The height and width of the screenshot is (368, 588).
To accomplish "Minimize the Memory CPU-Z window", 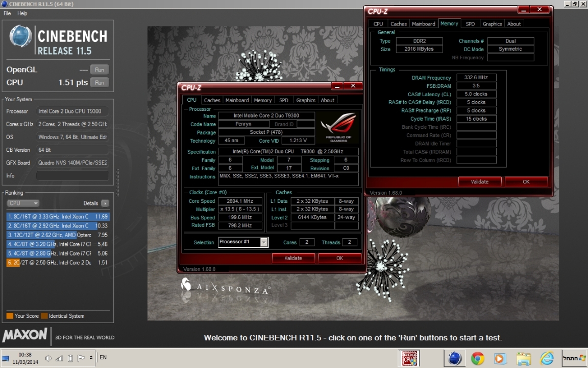I will pos(524,10).
